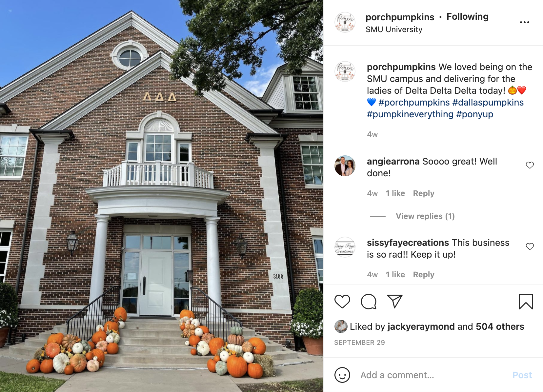Expand View replies (1) under angiearrona
Image resolution: width=543 pixels, height=392 pixels.
pos(425,216)
